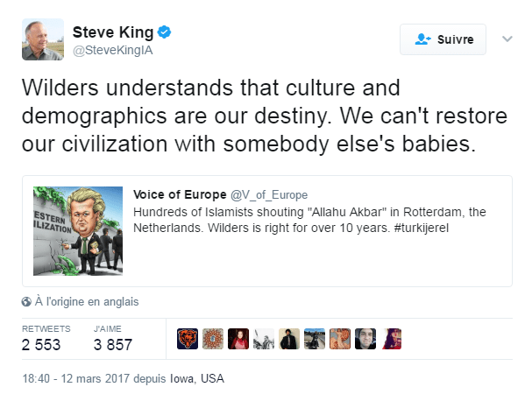The image size is (532, 394).
Task: Click the second liker avatar with pattern
Action: (x=213, y=339)
